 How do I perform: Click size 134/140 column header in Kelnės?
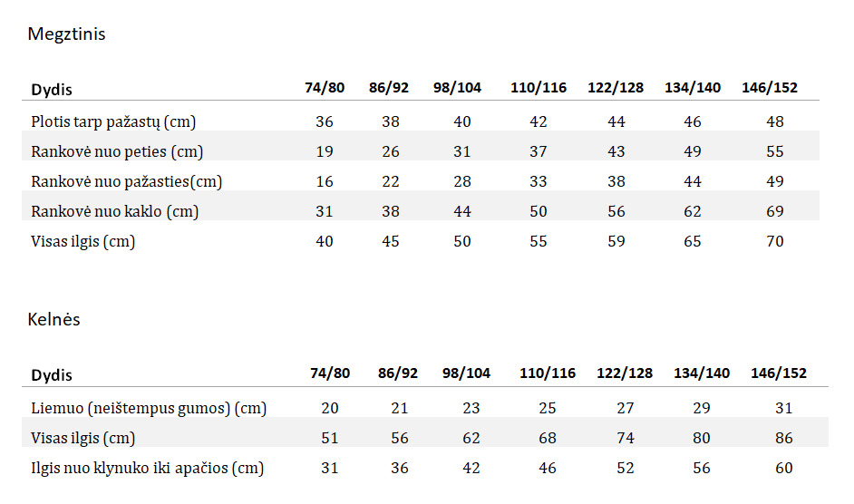[702, 373]
